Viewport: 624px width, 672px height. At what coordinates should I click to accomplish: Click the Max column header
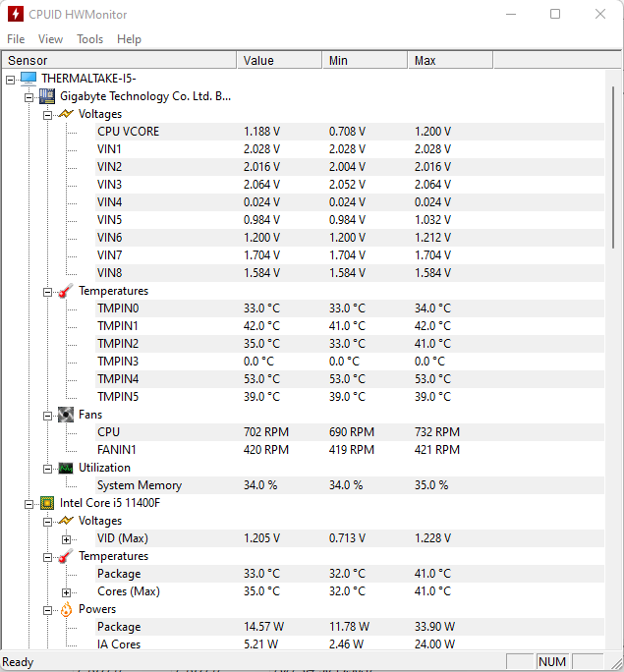(450, 61)
